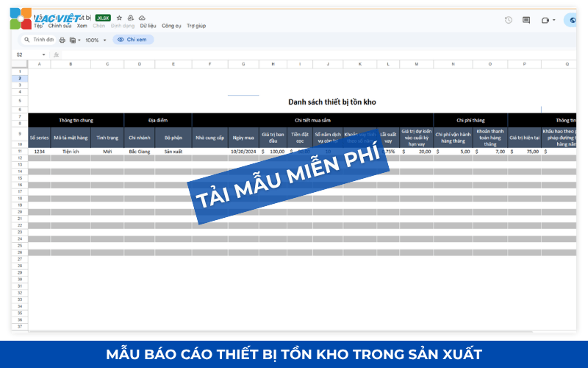Click the print icon in toolbar
Viewport: 588px width, 368px height.
62,40
